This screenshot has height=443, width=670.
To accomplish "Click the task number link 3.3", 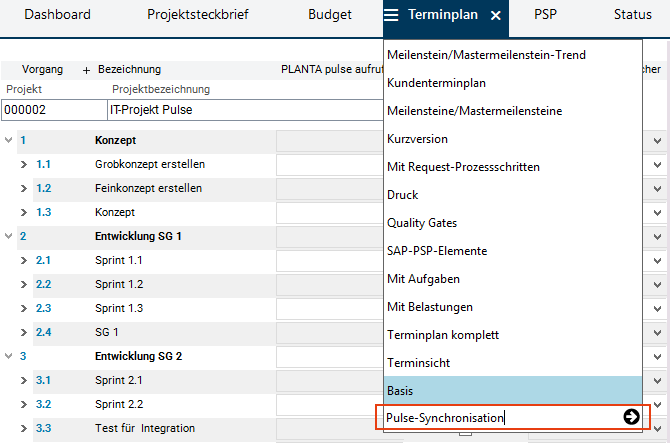I will 43,428.
